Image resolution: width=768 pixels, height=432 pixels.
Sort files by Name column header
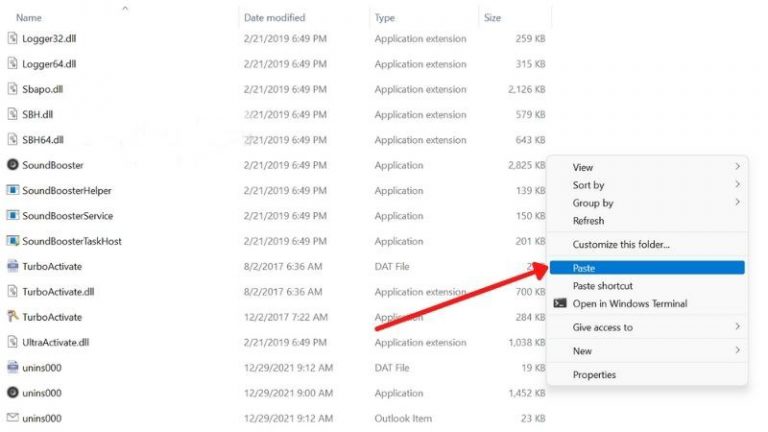pos(29,18)
